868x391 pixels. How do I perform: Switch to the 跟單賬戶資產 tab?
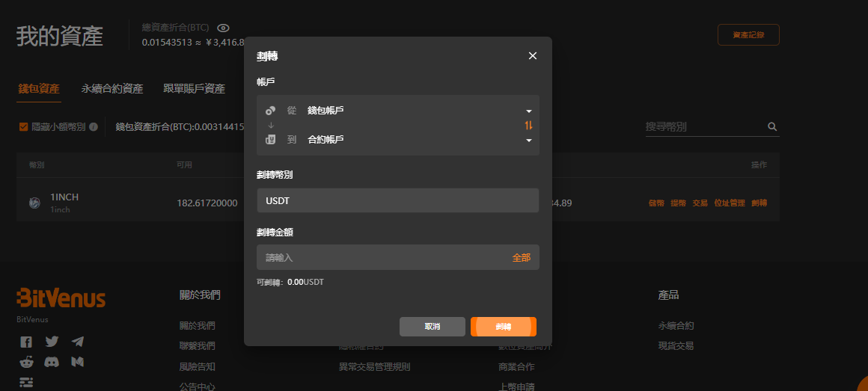click(x=195, y=88)
